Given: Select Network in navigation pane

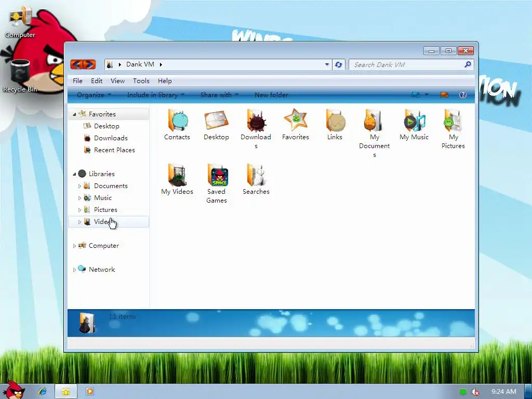Looking at the screenshot, I should point(102,270).
